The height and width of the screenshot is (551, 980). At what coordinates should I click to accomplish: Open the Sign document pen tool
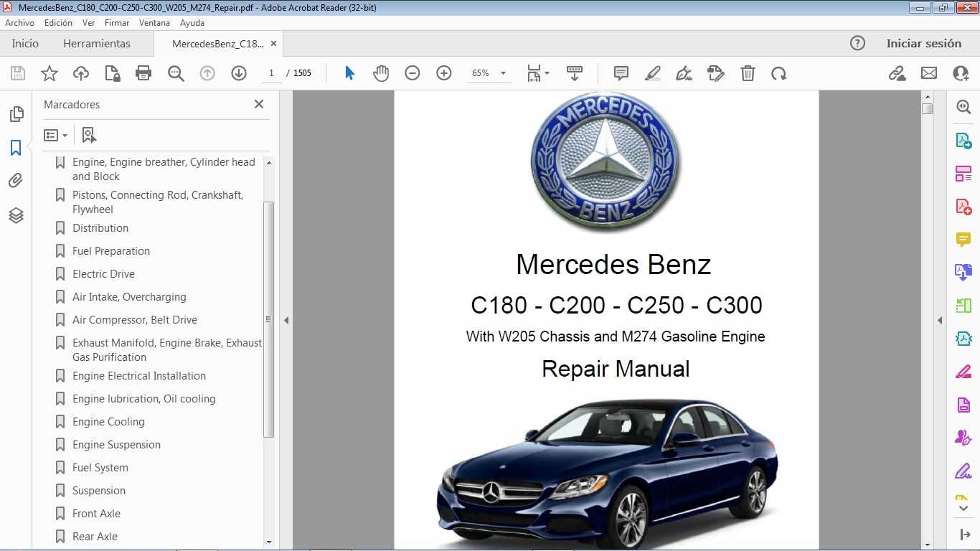[684, 73]
